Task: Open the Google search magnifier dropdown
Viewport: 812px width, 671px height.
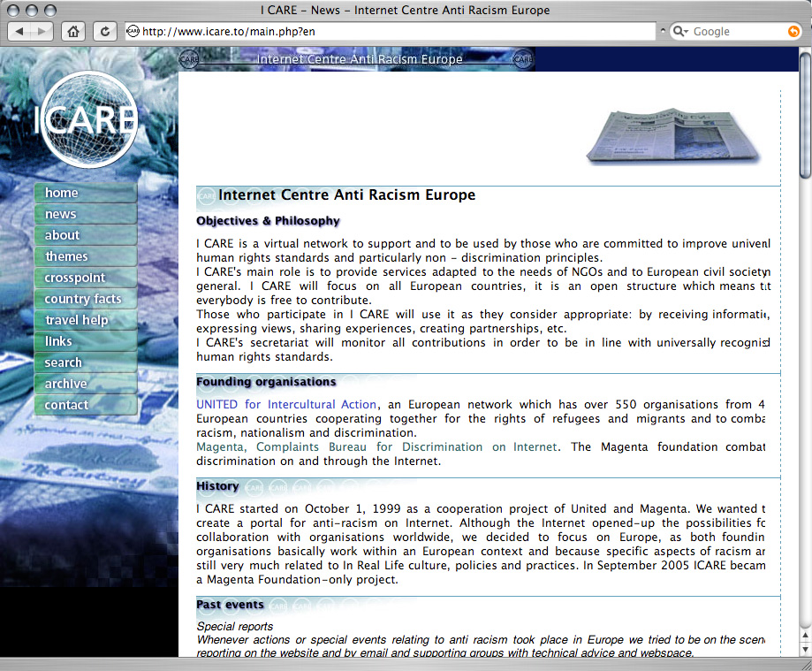Action: 680,31
